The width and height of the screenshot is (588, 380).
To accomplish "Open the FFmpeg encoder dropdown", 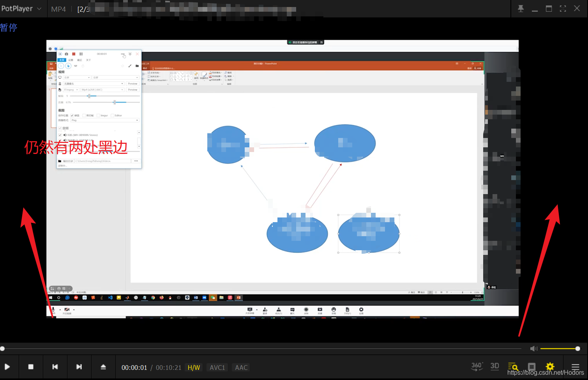I will (x=71, y=90).
